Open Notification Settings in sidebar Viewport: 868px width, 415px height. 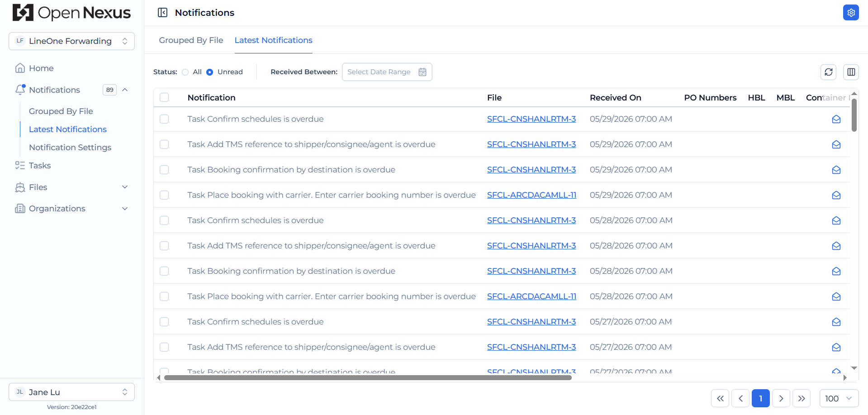tap(70, 148)
